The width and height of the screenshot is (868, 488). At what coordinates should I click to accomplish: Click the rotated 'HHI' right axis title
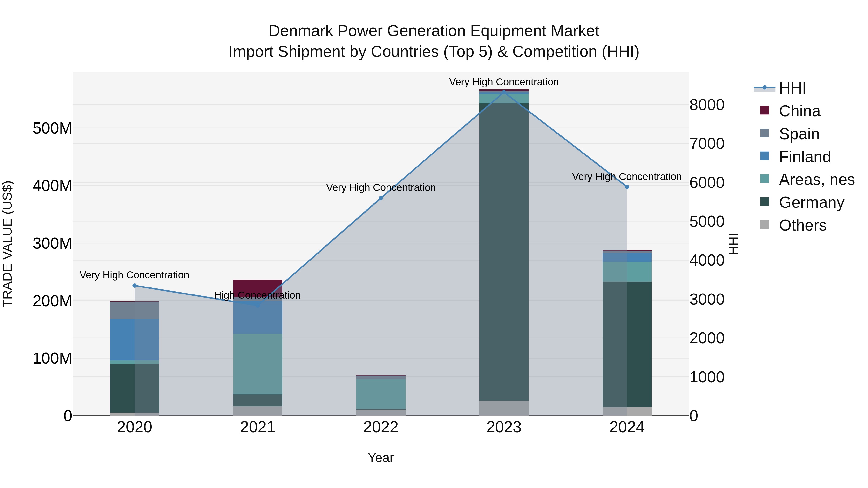(733, 244)
